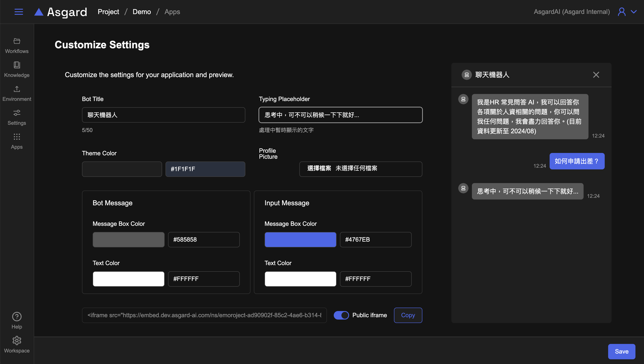Click the Help question mark icon
The height and width of the screenshot is (364, 644).
[x=17, y=317]
